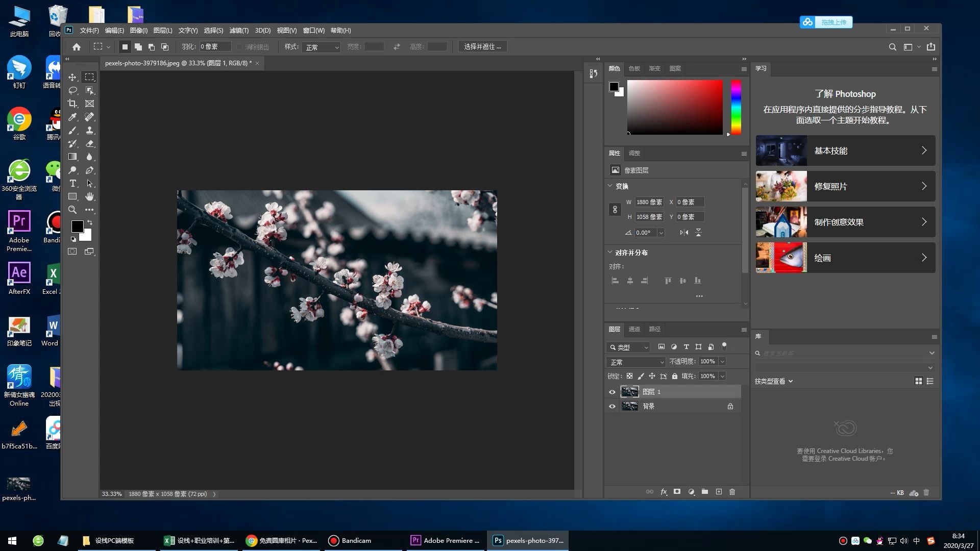The height and width of the screenshot is (551, 980).
Task: Select the Horizontal Type tool
Action: [72, 183]
